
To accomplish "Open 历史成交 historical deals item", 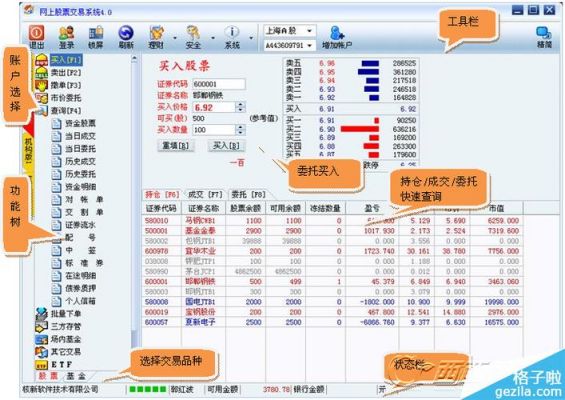I will point(80,161).
